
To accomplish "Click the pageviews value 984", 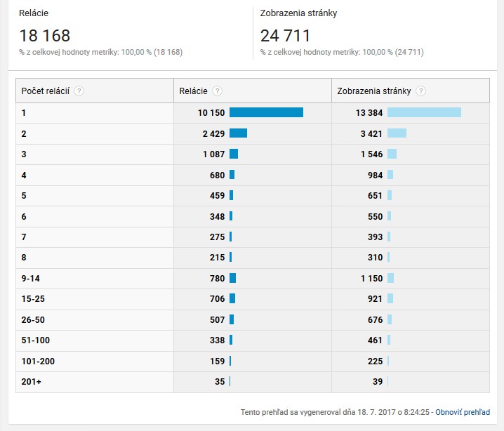I will (375, 175).
